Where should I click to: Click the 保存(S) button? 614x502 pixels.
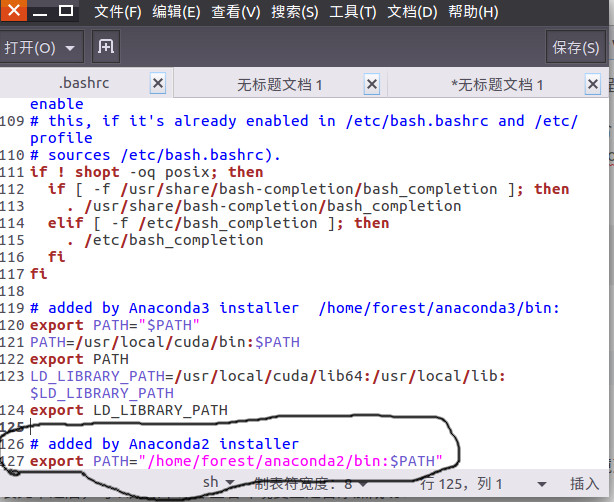(x=576, y=48)
